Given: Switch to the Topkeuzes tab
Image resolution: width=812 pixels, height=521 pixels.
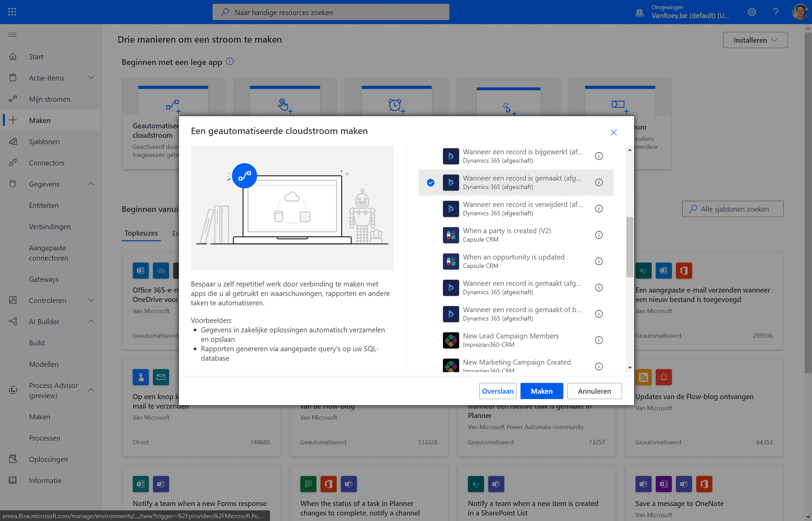Looking at the screenshot, I should point(141,233).
